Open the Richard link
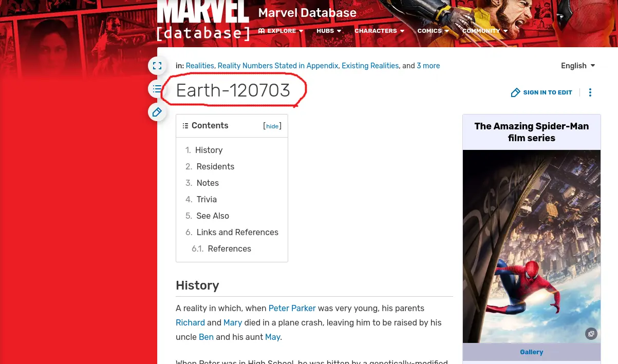This screenshot has width=618, height=364. coord(190,322)
